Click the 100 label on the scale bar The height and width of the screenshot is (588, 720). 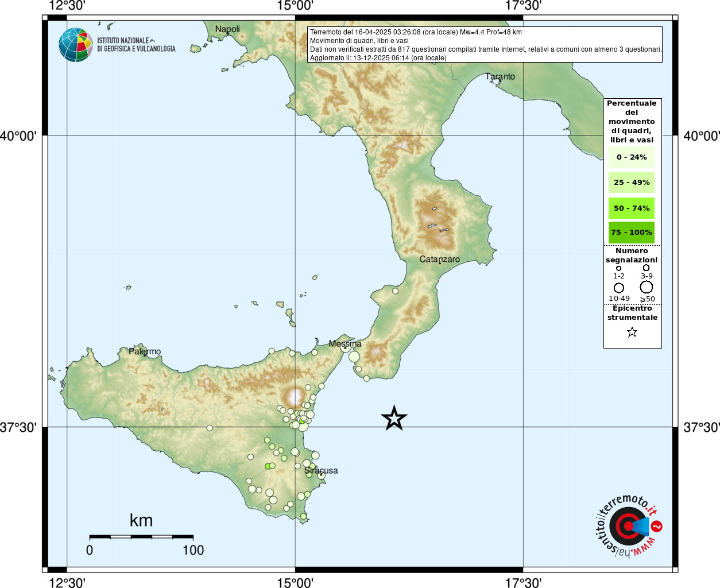(x=193, y=550)
